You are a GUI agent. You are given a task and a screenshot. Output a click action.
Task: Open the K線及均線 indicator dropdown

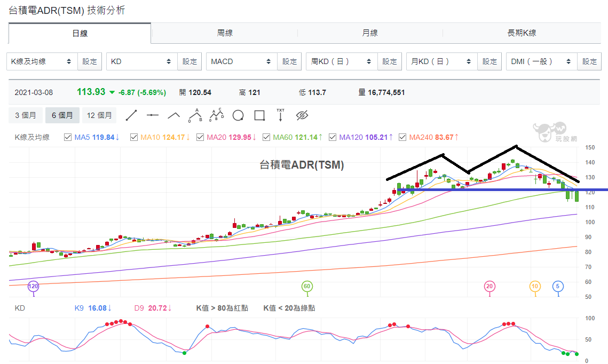pos(42,61)
